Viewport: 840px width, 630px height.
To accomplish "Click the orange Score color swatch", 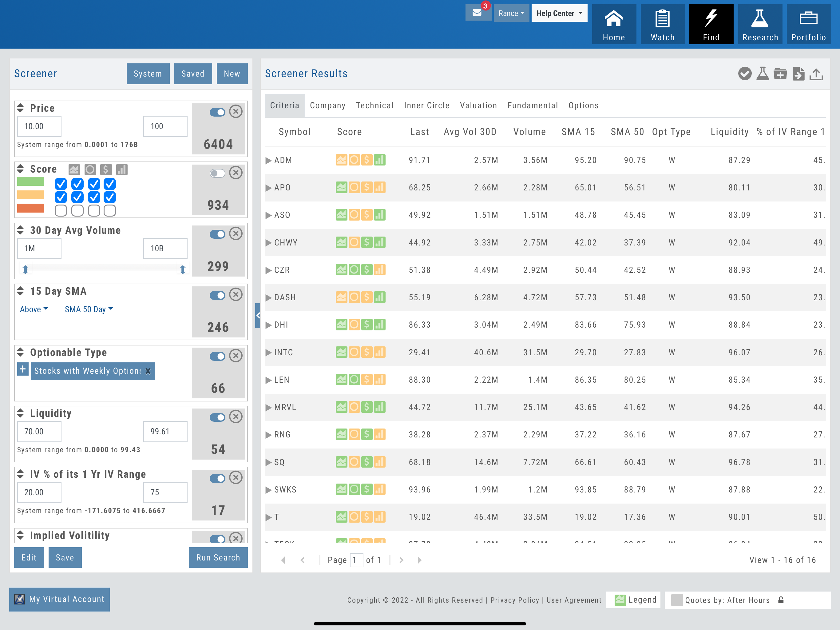I will click(x=30, y=195).
